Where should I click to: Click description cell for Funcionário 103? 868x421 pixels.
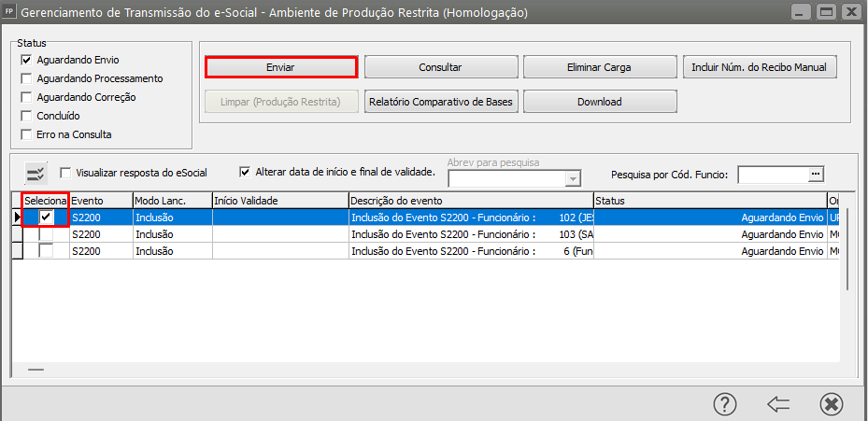click(x=471, y=234)
